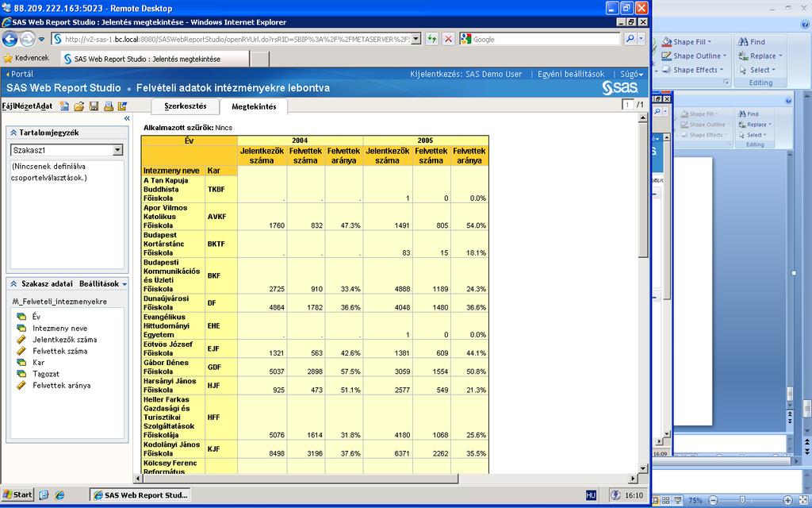
Task: Click the Start button
Action: [17, 495]
